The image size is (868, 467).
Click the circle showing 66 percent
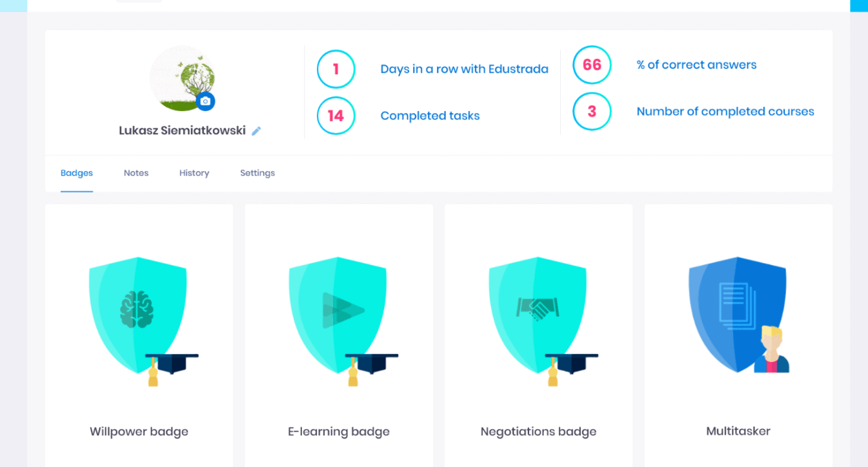(592, 65)
